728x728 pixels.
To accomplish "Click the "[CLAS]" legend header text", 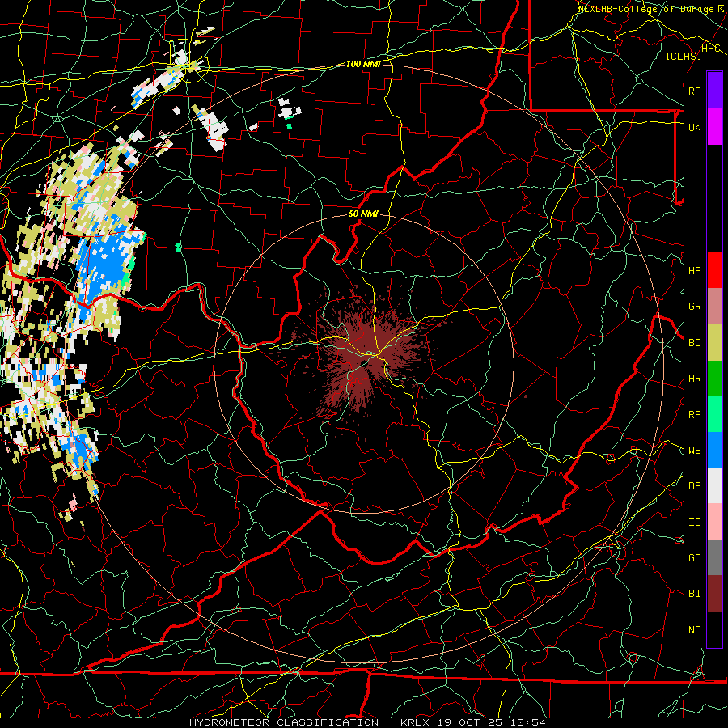I will (684, 56).
